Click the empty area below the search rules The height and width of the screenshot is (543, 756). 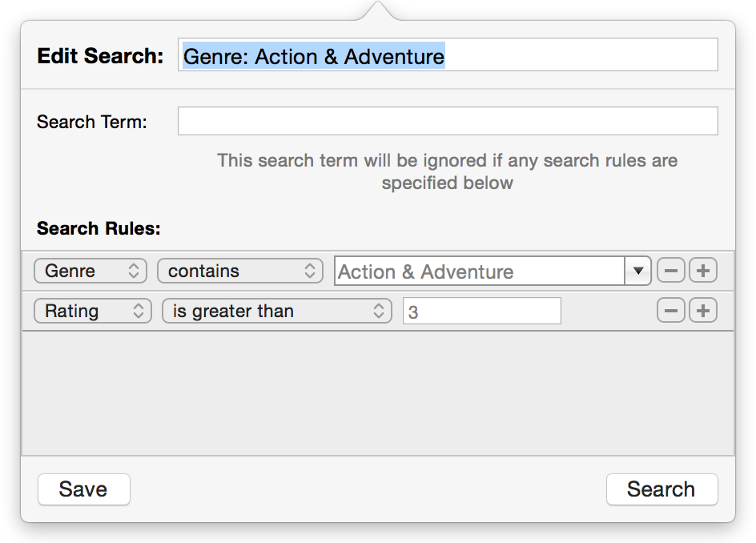(x=377, y=392)
